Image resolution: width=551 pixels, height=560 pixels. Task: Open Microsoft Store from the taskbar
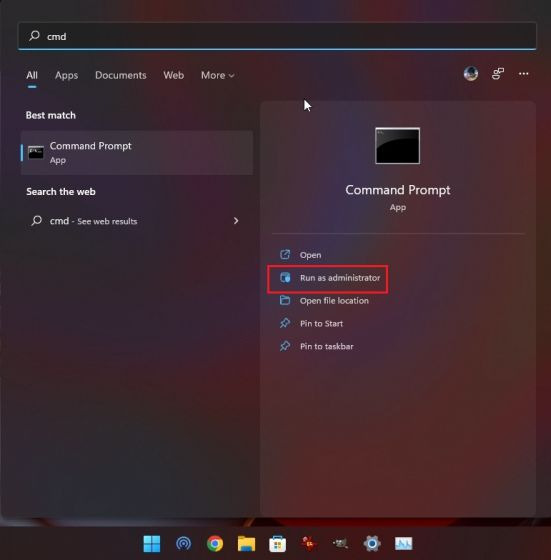(x=277, y=544)
